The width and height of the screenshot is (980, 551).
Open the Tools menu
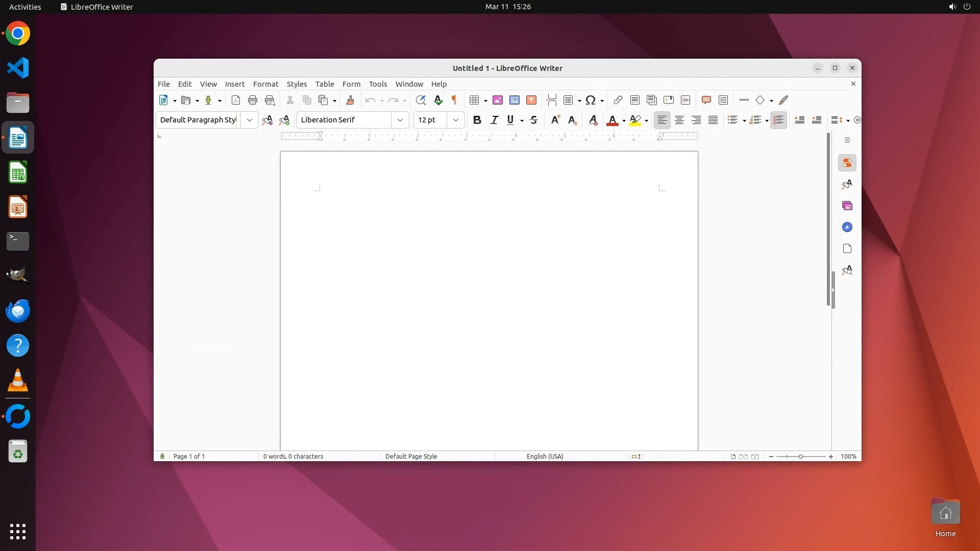378,84
